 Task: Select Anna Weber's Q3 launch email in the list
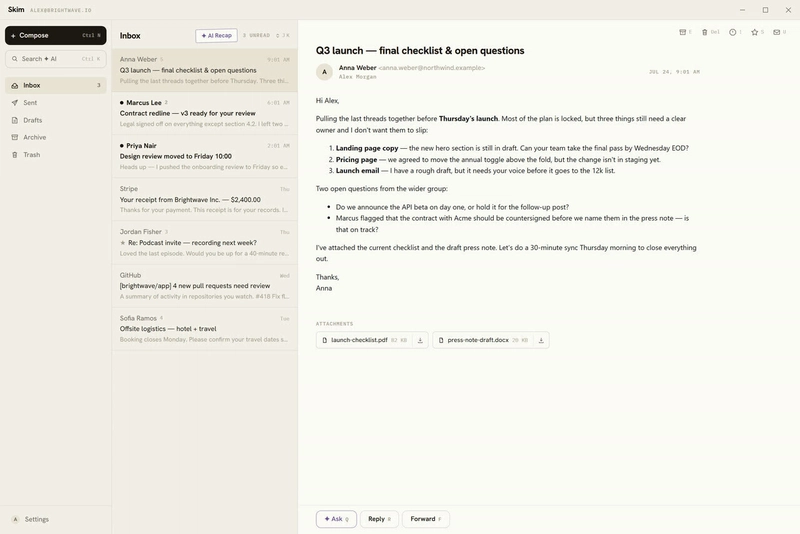205,70
